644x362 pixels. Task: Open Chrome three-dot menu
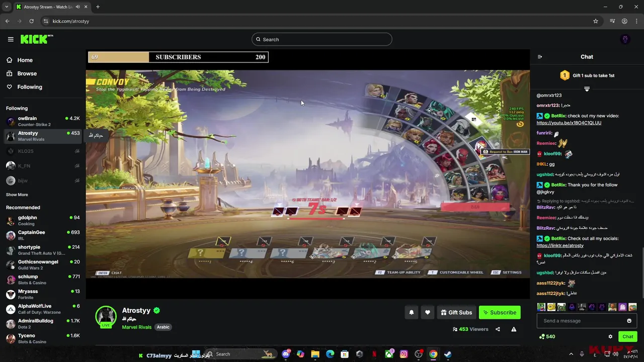point(636,21)
